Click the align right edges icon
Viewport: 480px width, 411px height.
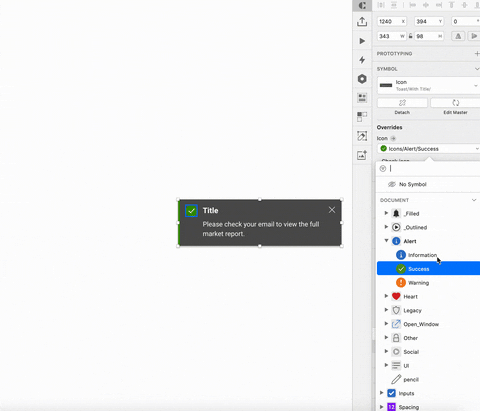(439, 5)
